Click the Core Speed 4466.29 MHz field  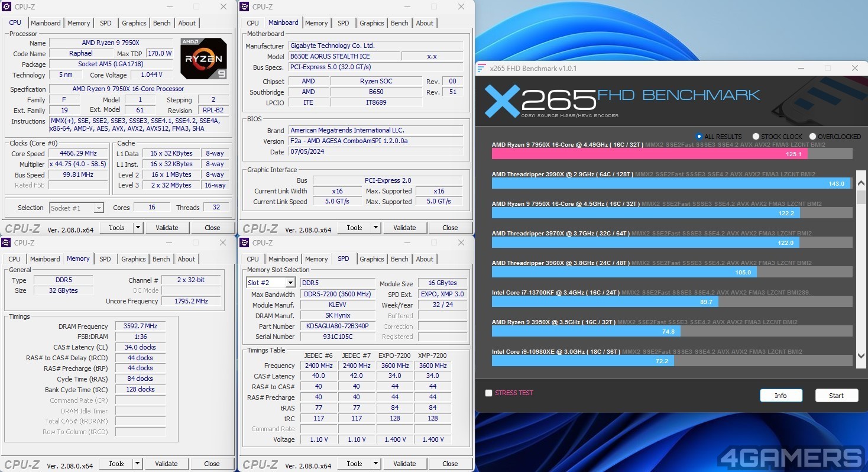(x=79, y=153)
